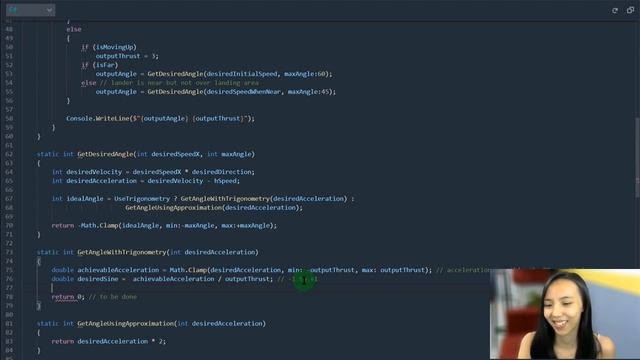Viewport: 640px width, 360px height.
Task: Click 'GetAngleUsingApproximation(desiredAcceleration)' call on line 68
Action: click(212, 207)
